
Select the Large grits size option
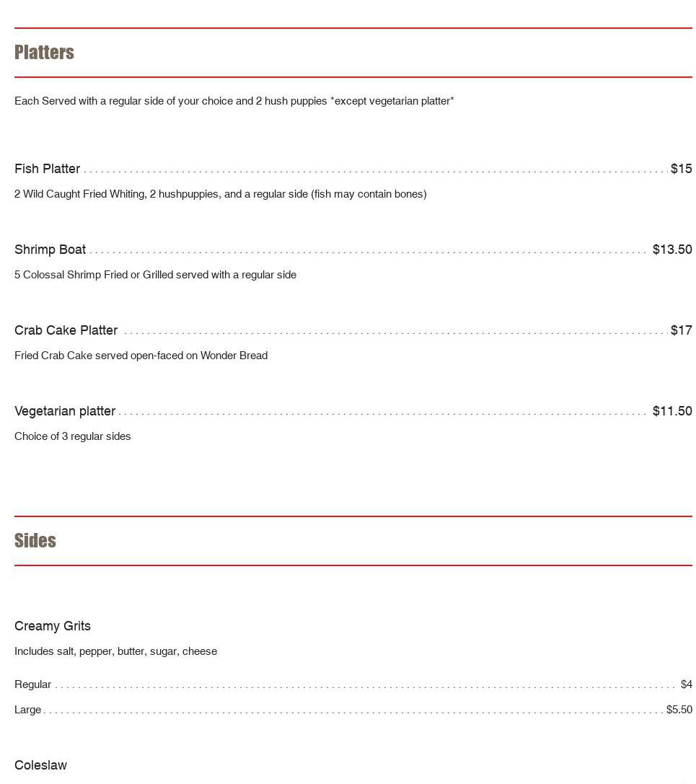pos(28,710)
